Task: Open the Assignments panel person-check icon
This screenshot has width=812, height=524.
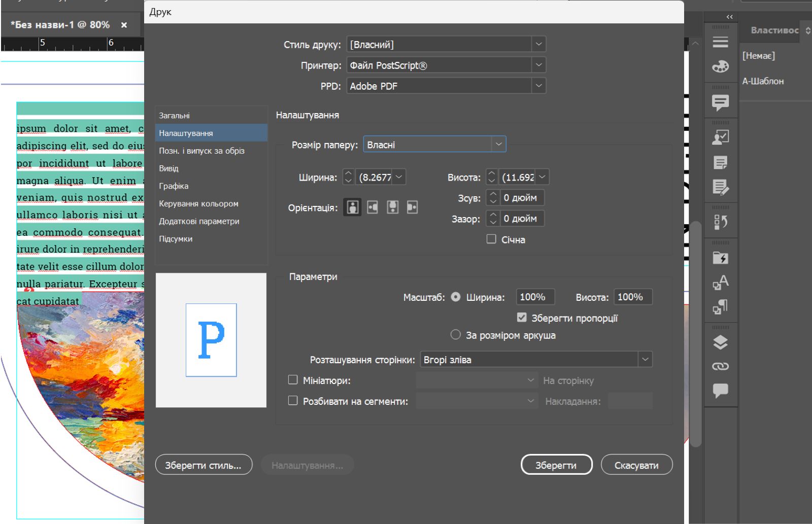Action: click(x=720, y=137)
